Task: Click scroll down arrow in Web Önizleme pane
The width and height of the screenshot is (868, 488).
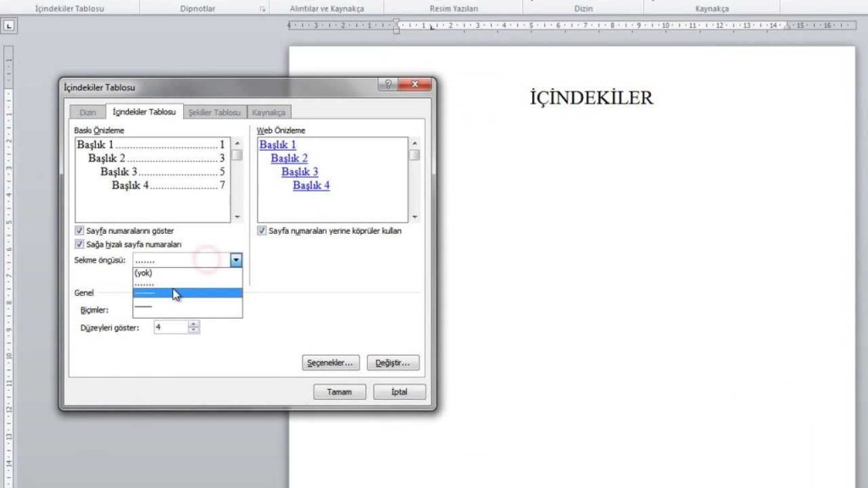Action: (415, 217)
